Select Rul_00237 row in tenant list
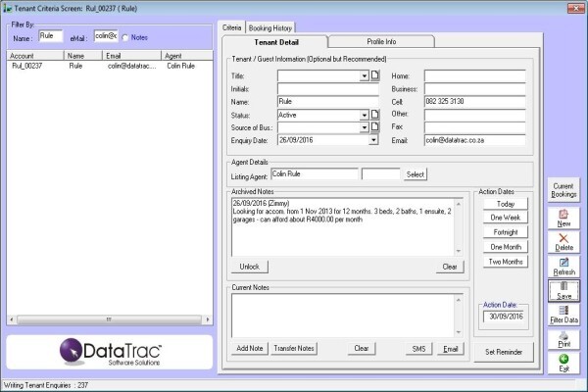The image size is (588, 392). [110, 66]
